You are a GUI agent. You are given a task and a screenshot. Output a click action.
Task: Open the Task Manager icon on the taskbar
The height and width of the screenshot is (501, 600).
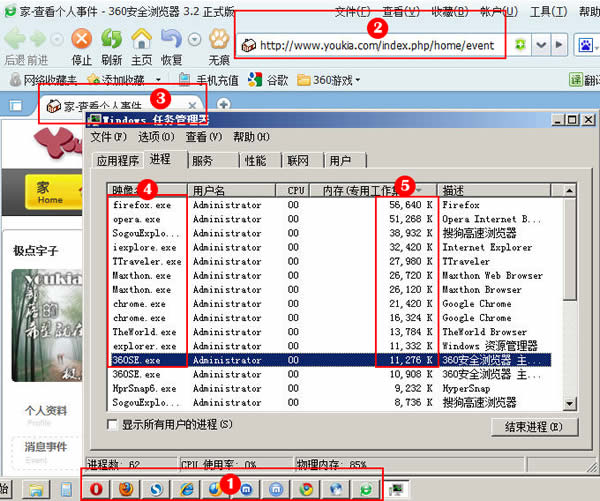pos(396,489)
